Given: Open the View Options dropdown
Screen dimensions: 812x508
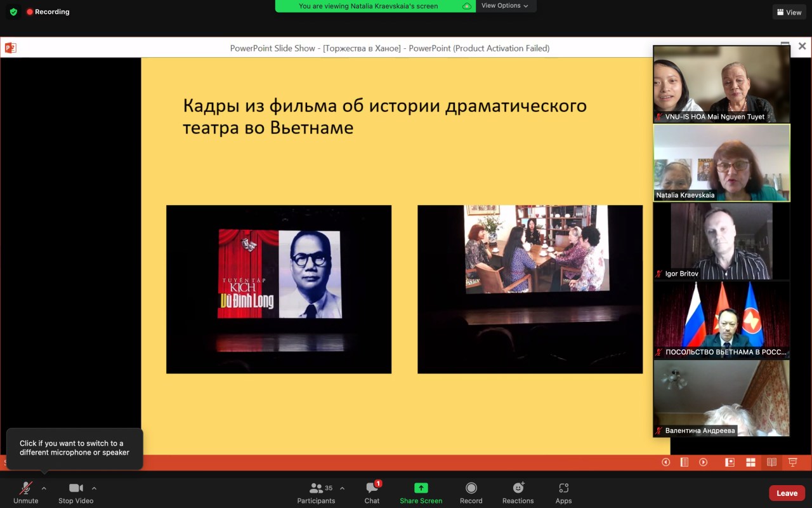Looking at the screenshot, I should pyautogui.click(x=505, y=6).
